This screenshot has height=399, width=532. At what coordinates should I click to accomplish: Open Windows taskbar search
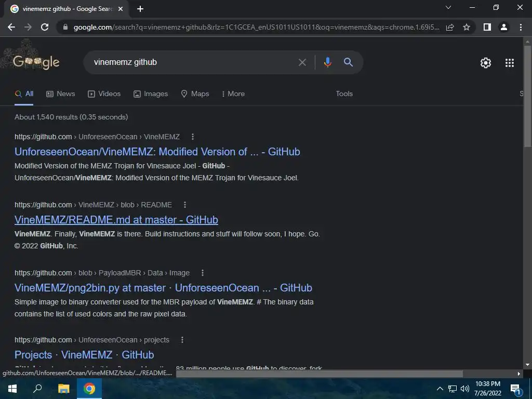37,389
